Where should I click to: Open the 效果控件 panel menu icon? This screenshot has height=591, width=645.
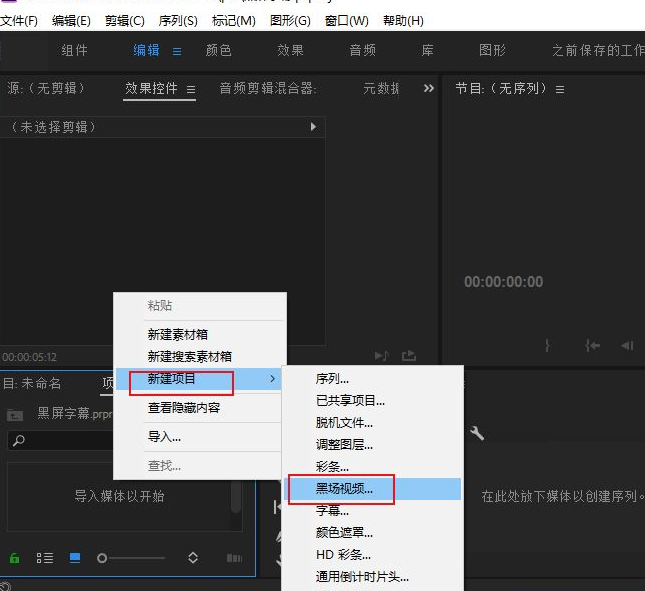(191, 89)
